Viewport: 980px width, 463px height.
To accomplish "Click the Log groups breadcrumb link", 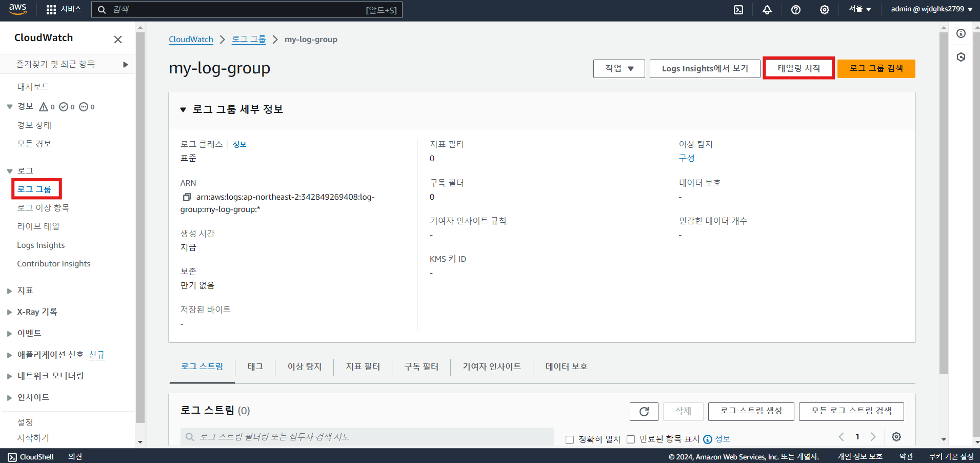I will coord(249,40).
